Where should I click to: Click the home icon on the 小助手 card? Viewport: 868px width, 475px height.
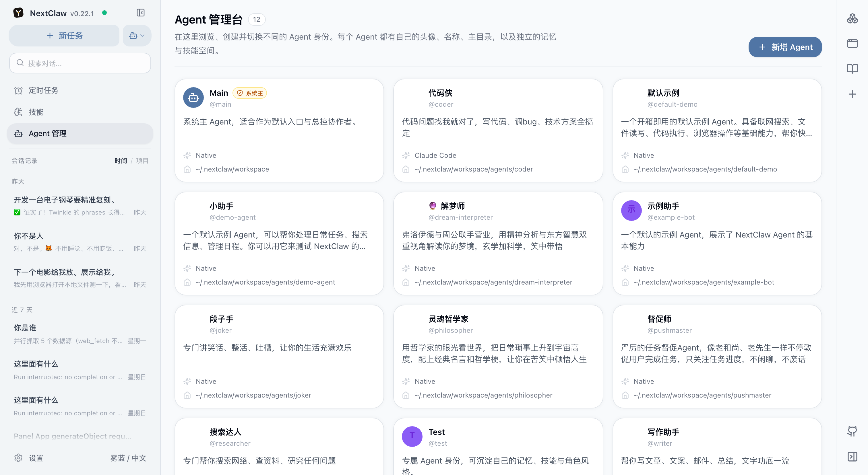click(187, 282)
